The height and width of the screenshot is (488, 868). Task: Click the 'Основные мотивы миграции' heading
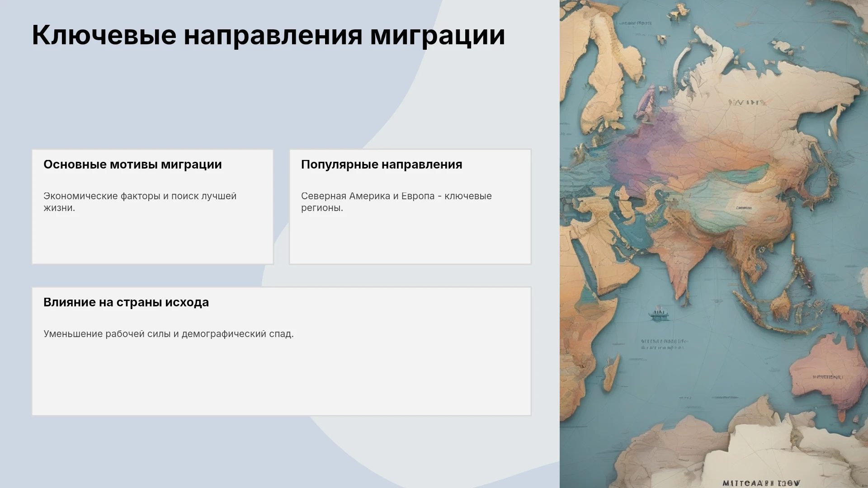click(132, 164)
